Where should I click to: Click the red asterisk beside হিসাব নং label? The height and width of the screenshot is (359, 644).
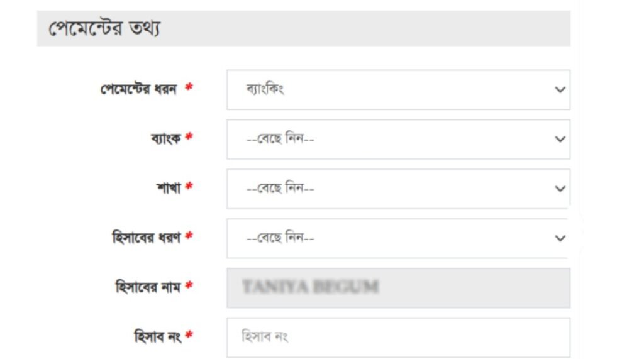tap(189, 336)
